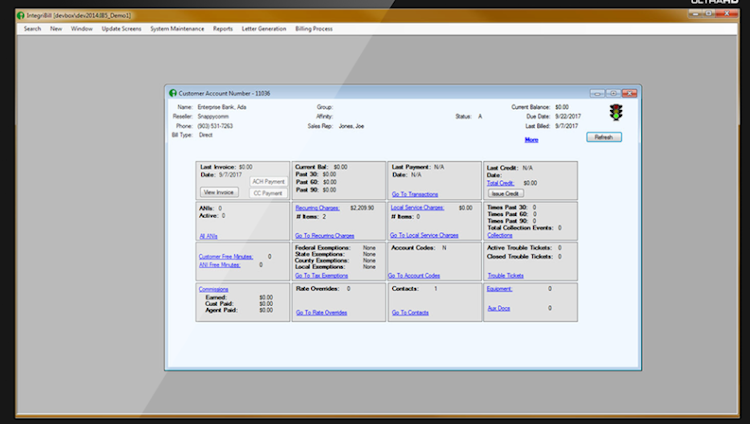Click the name 'Enterprise Bank, Ada'
The width and height of the screenshot is (750, 424).
click(222, 107)
